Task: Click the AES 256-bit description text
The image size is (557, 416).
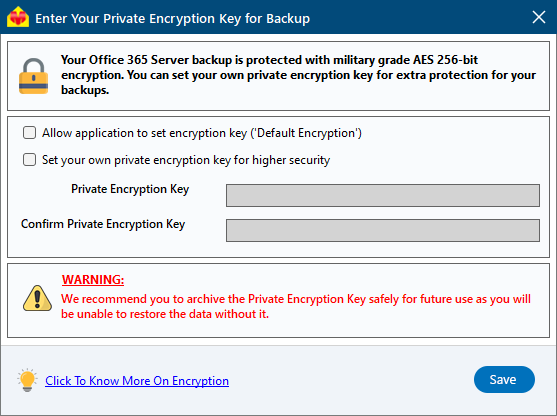Action: [x=298, y=75]
